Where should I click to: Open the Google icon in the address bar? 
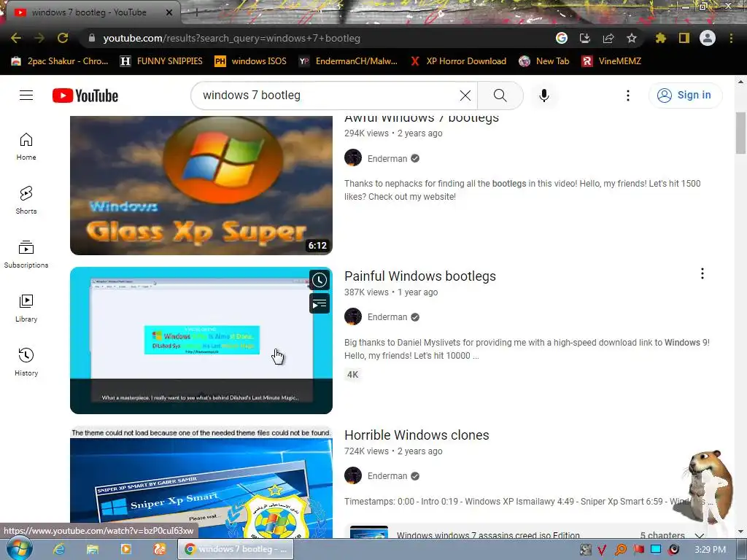[562, 38]
